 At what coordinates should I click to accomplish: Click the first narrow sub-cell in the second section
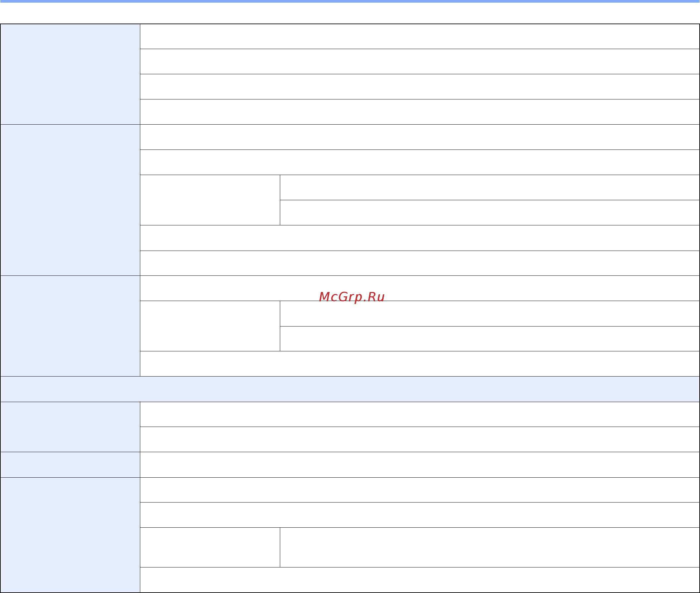click(x=210, y=200)
